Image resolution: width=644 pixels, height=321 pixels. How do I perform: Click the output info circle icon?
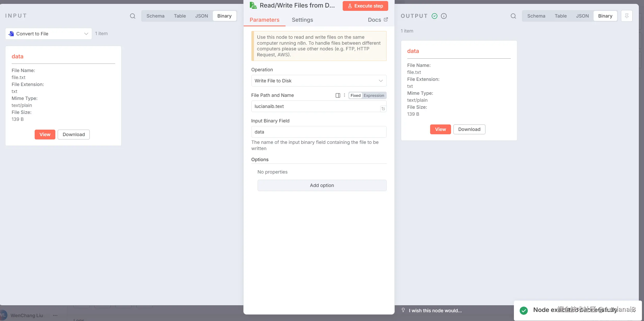pos(444,16)
